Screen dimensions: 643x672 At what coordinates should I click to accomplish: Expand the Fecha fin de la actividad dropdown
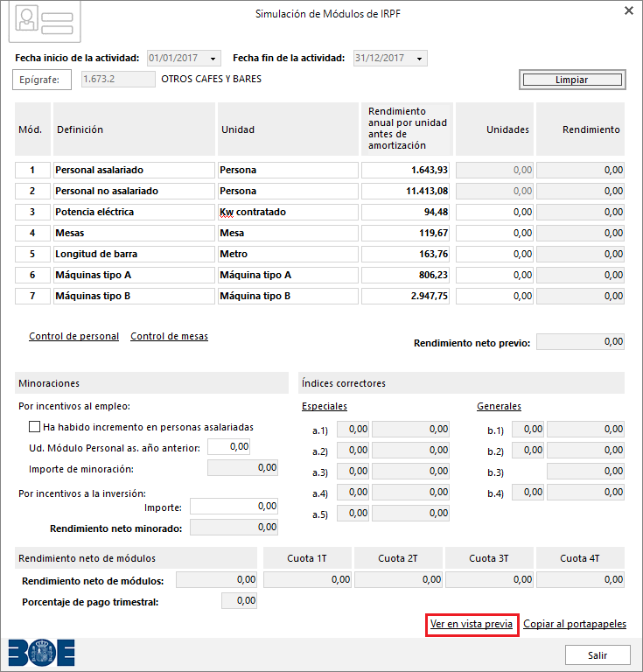coord(421,59)
